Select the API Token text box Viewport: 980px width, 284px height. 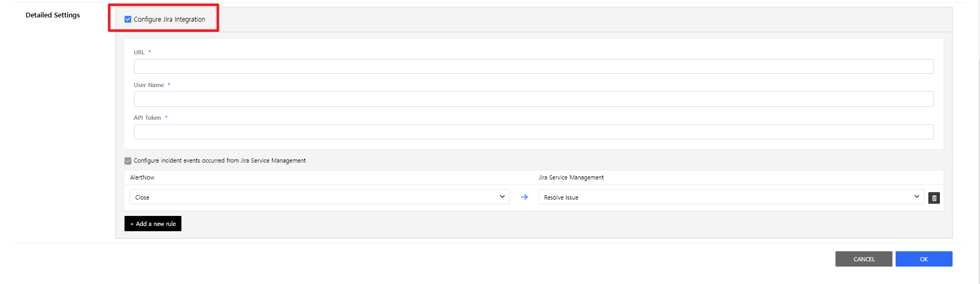pyautogui.click(x=533, y=132)
